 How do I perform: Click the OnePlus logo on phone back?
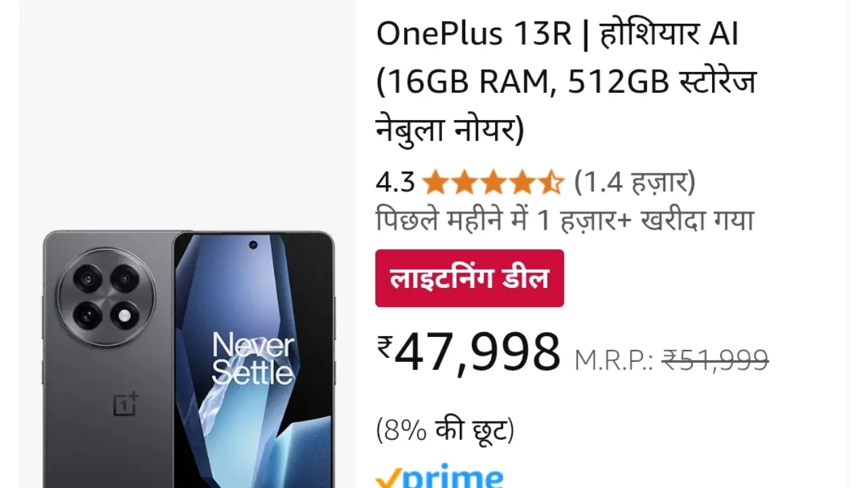point(126,403)
